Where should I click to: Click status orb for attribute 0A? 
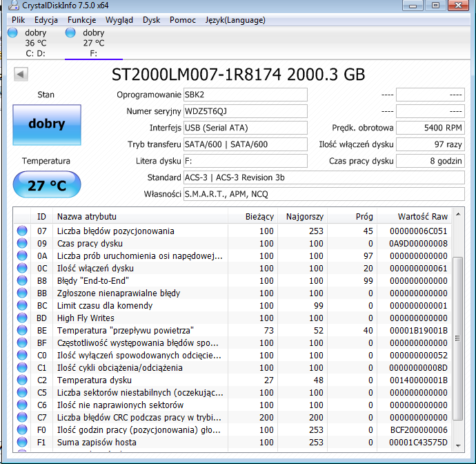click(22, 256)
